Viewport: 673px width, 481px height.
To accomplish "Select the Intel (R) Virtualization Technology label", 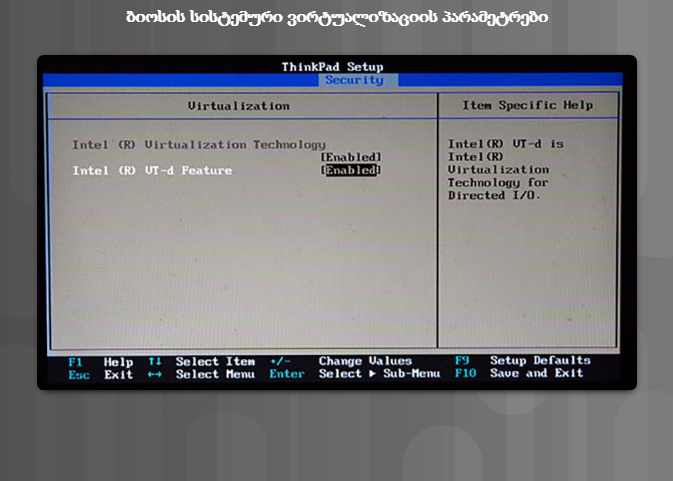I will coord(198,145).
